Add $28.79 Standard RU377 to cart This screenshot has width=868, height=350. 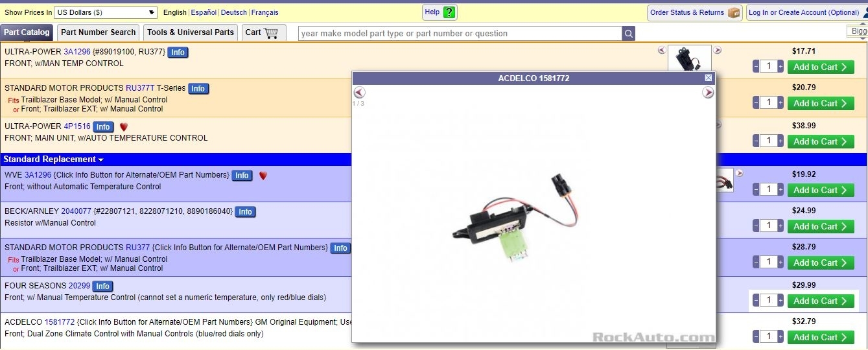[x=821, y=262]
